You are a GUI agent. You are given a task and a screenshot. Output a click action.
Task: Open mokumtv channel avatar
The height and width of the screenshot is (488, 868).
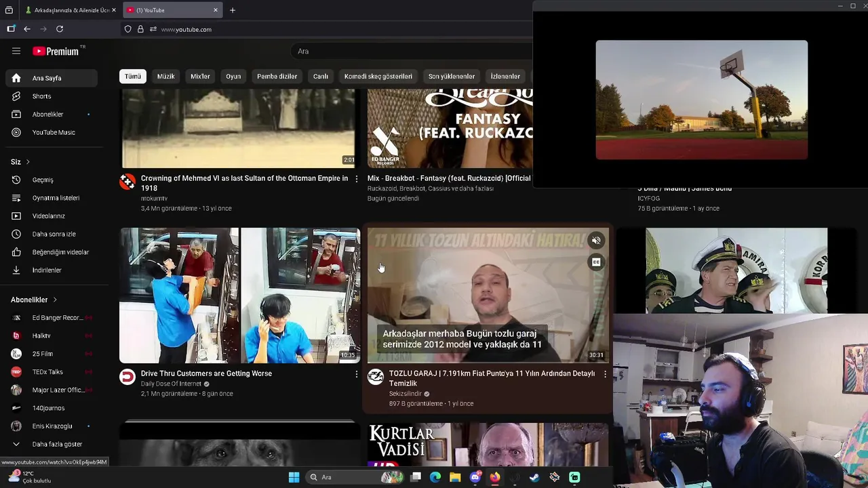pos(127,182)
